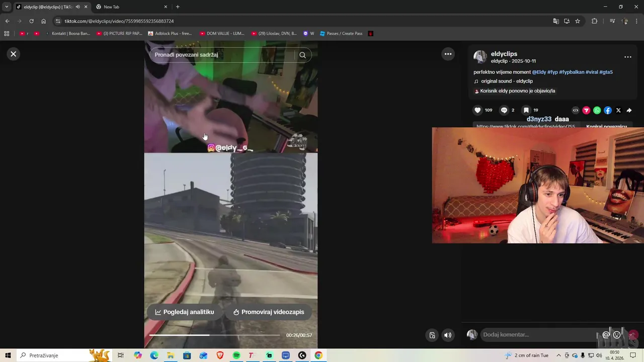This screenshot has height=362, width=644.
Task: Expand the tab search dropdown arrow
Action: 7,7
